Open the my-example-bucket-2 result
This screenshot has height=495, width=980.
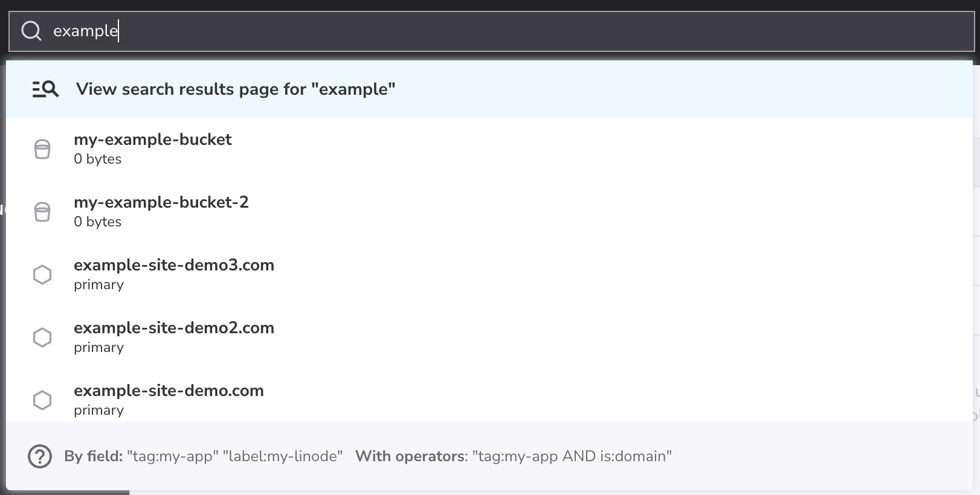[161, 203]
